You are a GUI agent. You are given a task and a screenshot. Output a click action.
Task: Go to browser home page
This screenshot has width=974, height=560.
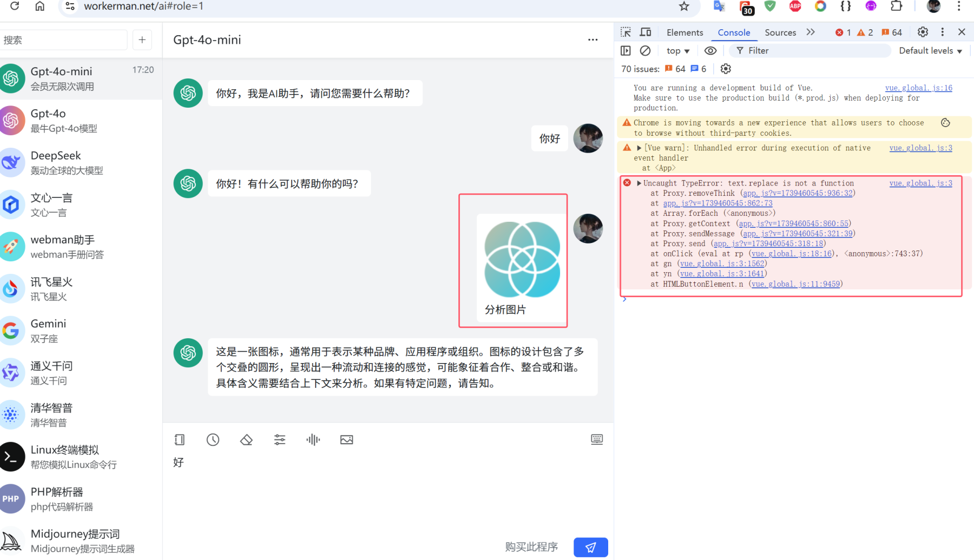click(40, 6)
